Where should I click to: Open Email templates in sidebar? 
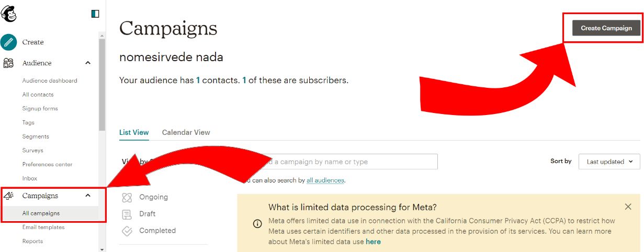43,227
